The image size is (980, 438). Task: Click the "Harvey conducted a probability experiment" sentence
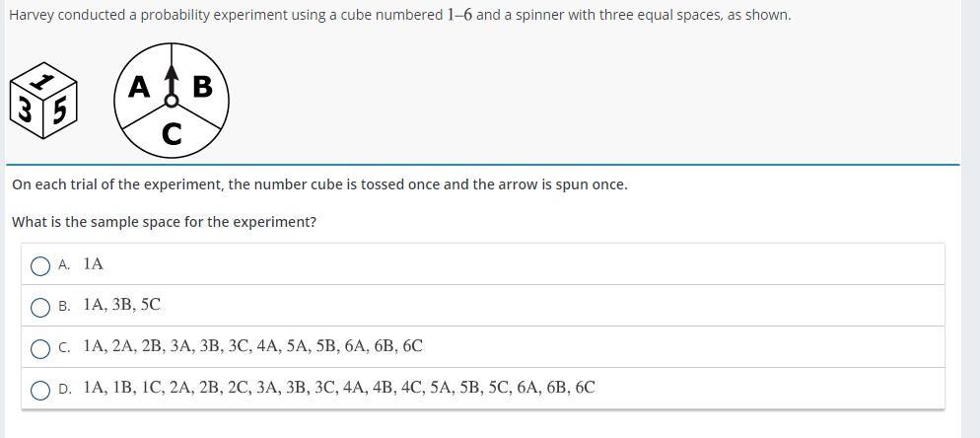click(x=400, y=15)
